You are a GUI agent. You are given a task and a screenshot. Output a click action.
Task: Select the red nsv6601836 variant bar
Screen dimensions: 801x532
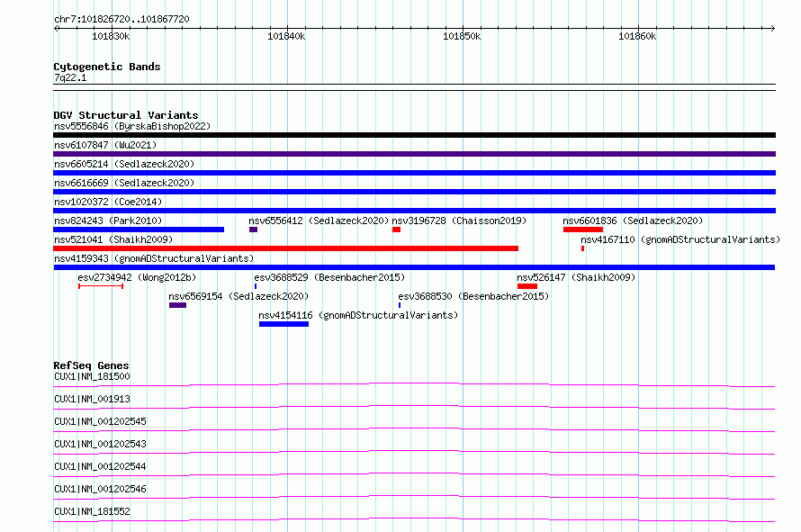coord(583,230)
